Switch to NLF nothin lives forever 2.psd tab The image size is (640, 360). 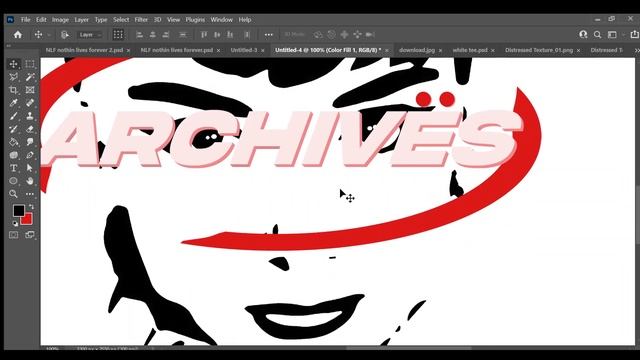click(x=84, y=50)
